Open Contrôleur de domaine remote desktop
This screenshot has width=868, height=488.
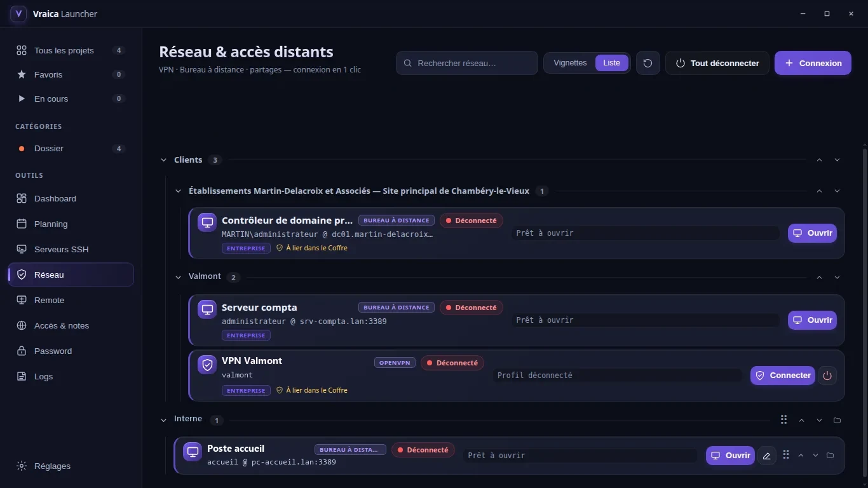coord(812,233)
